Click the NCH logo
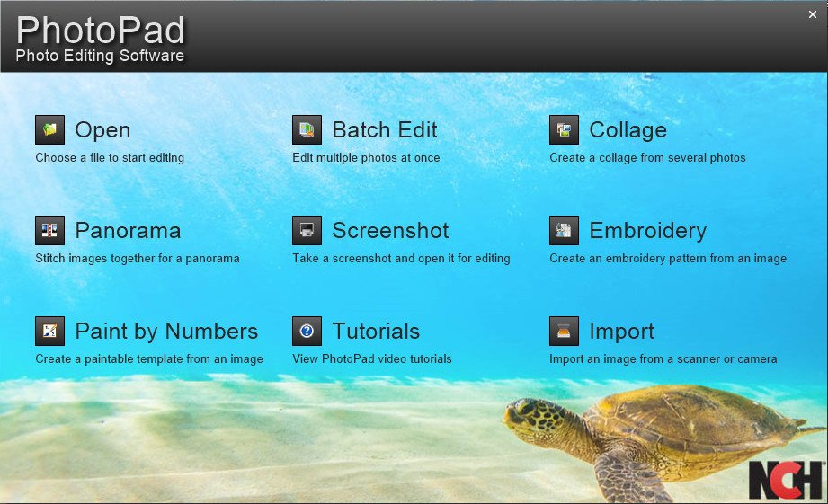The height and width of the screenshot is (504, 828). pos(786,479)
